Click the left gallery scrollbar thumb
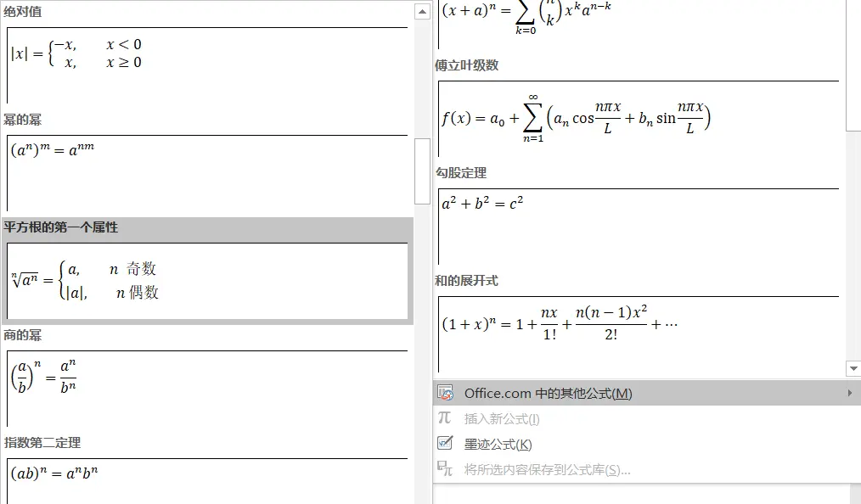861x504 pixels. point(422,171)
